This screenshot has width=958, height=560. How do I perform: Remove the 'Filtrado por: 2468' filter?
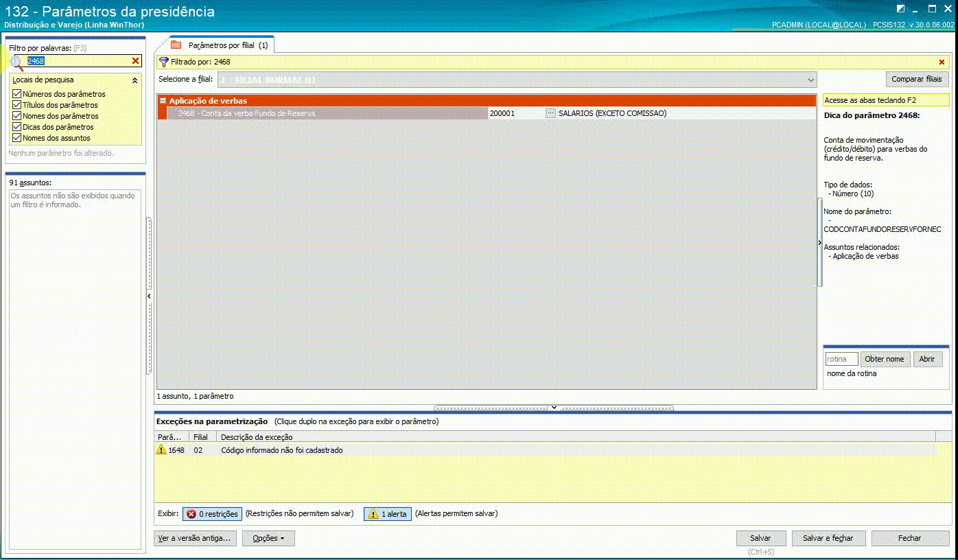click(x=942, y=62)
